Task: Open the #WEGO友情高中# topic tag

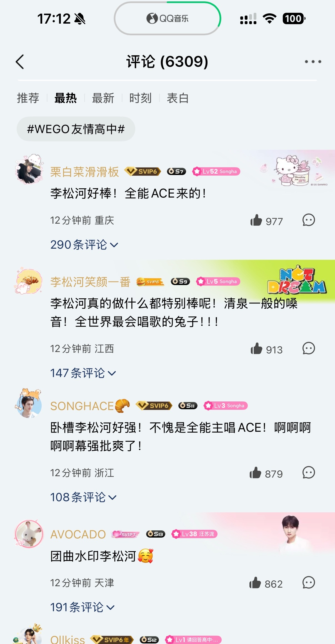Action: point(76,129)
